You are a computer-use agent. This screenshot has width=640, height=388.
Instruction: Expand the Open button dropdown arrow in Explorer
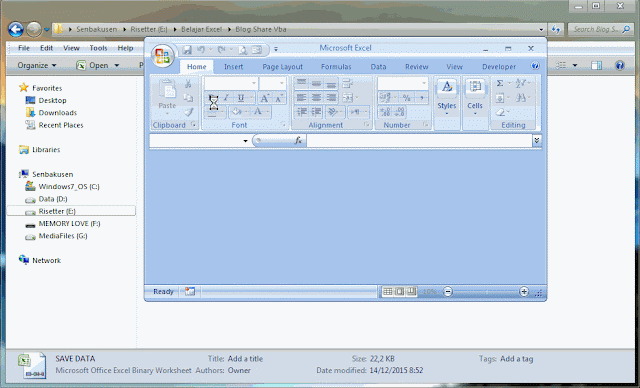tap(117, 65)
